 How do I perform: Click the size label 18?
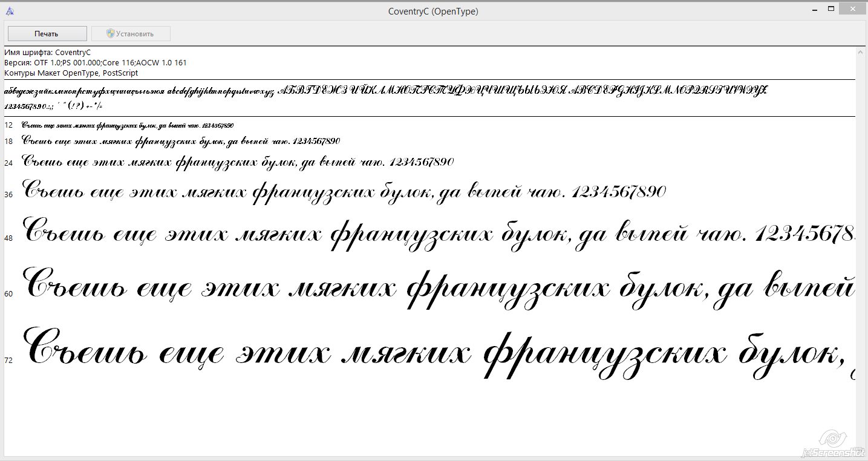pyautogui.click(x=8, y=142)
